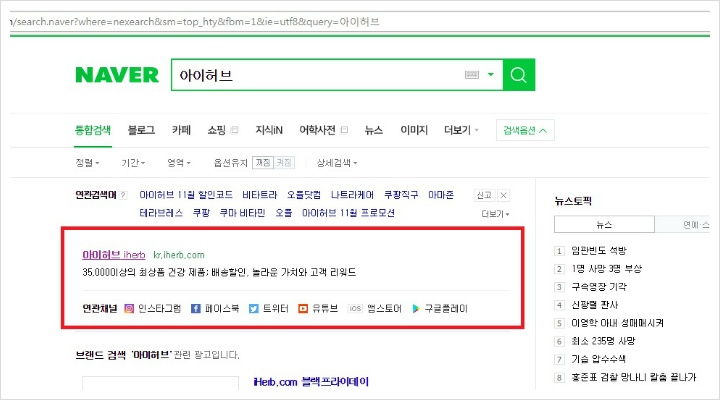
Task: Click the 신고 button for related searches
Action: click(x=484, y=195)
